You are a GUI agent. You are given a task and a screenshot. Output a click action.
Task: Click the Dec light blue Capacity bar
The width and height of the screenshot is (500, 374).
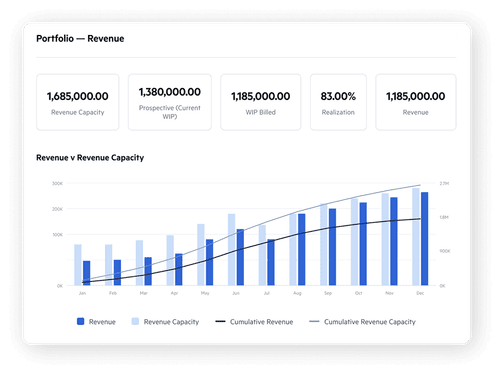point(416,237)
